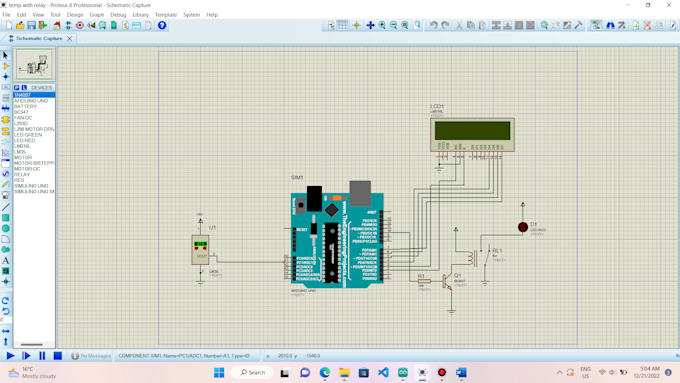The image size is (680, 383).
Task: Click the taskbar Search box
Action: point(252,373)
